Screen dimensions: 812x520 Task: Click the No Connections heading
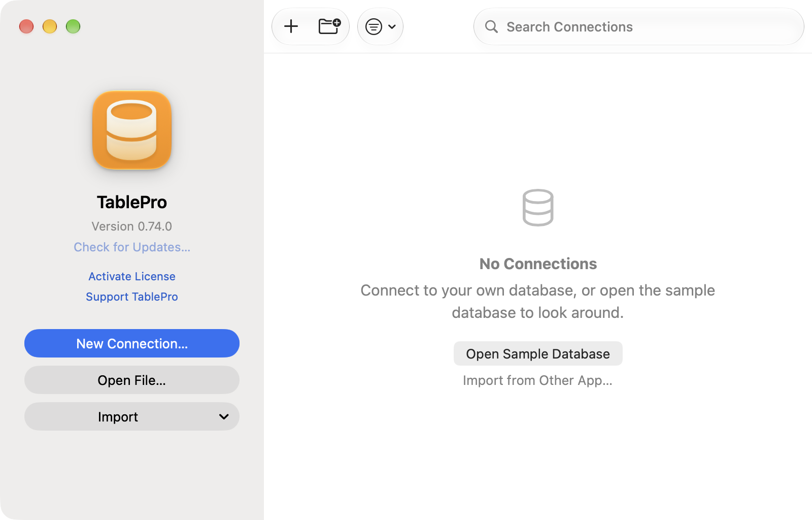click(538, 264)
